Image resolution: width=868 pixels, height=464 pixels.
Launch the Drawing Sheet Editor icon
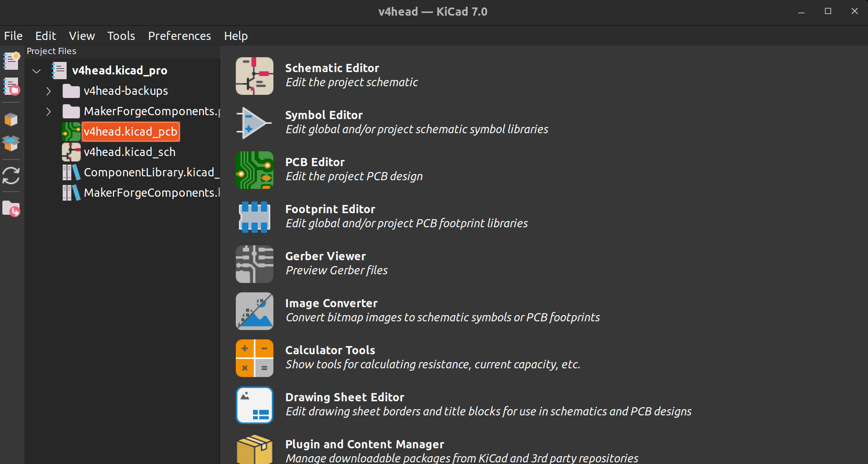(x=254, y=405)
